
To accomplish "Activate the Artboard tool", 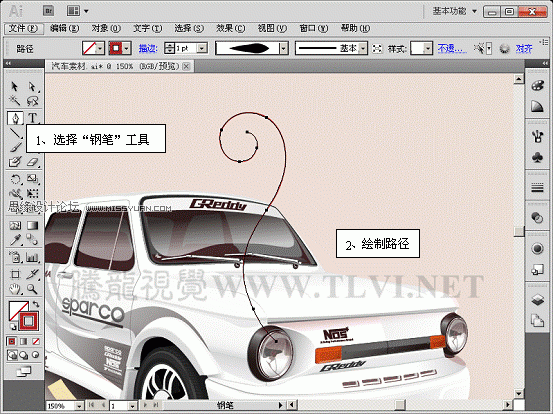I will tap(14, 274).
